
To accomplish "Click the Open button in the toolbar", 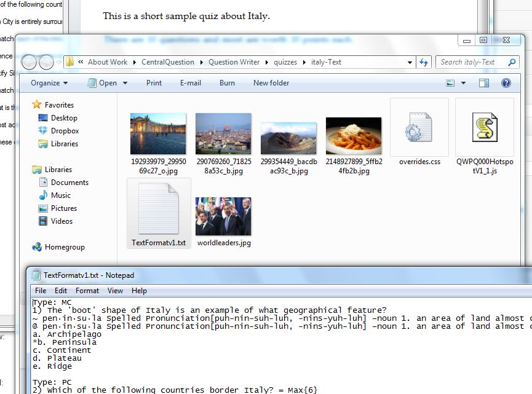I will coord(103,83).
